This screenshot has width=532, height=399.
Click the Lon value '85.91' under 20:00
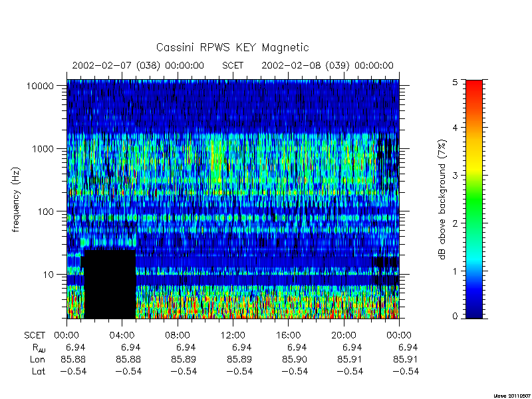[x=350, y=359]
